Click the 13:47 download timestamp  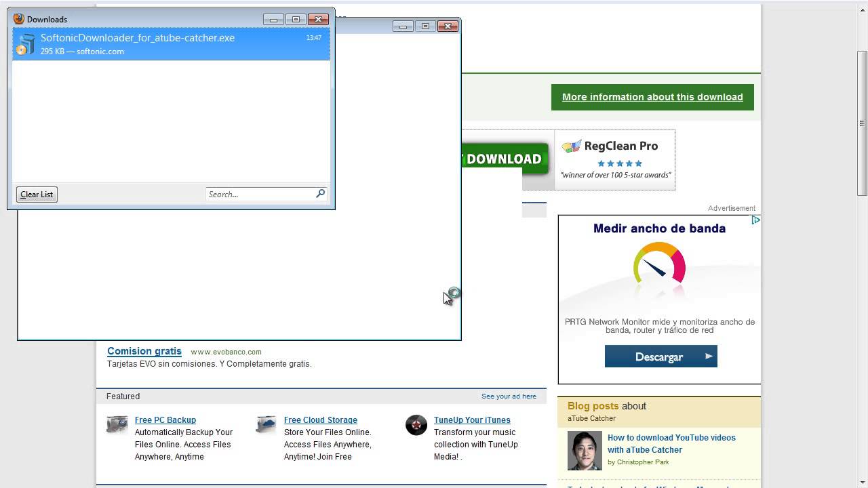click(x=314, y=38)
